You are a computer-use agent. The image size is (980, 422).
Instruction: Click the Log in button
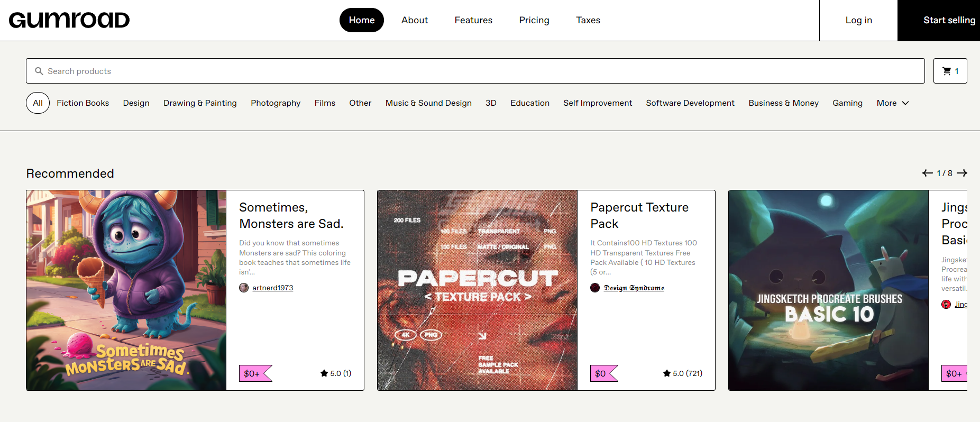(x=859, y=20)
